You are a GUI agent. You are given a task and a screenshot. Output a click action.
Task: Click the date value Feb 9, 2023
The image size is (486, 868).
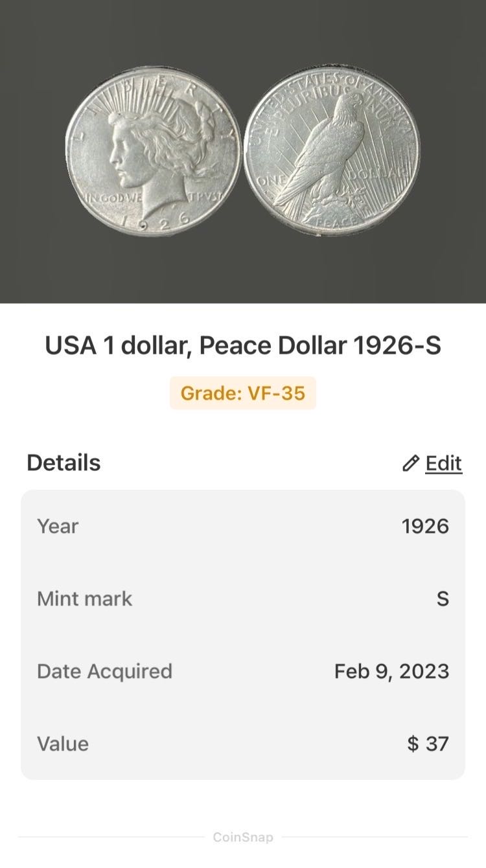391,671
